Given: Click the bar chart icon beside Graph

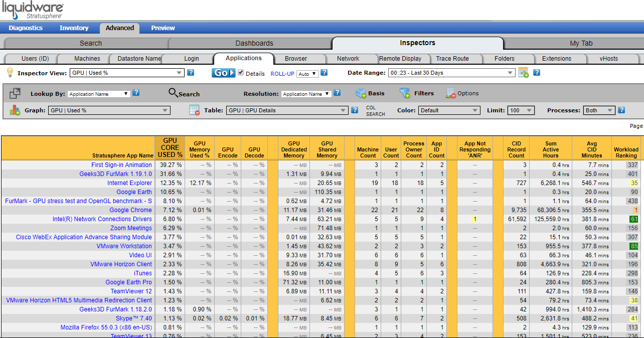Looking at the screenshot, I should (15, 110).
